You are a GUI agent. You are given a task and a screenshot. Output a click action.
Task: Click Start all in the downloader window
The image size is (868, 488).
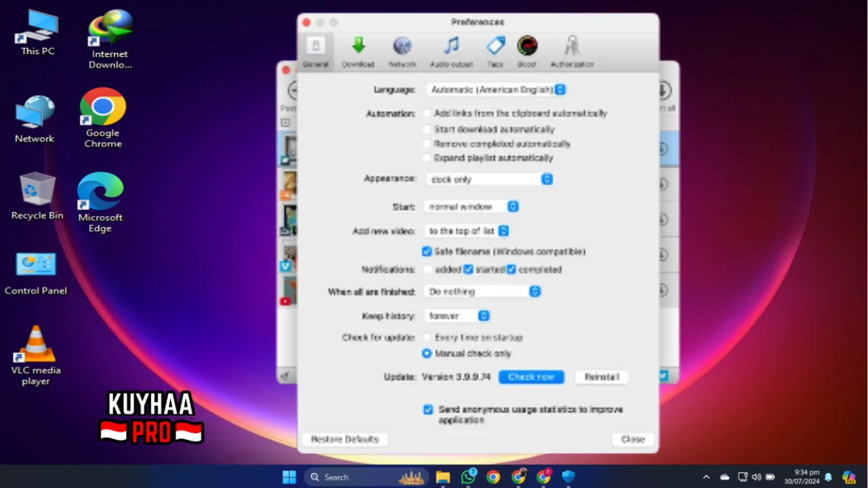[665, 96]
